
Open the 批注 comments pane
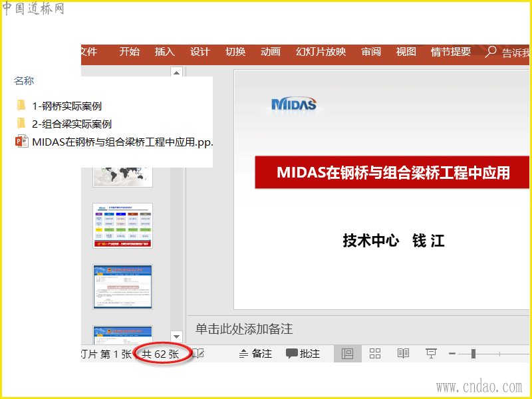click(x=303, y=354)
